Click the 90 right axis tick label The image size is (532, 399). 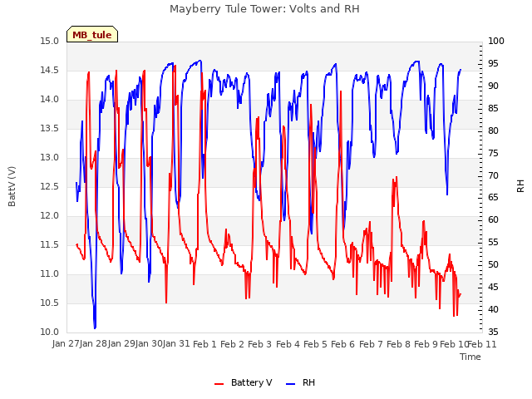[x=493, y=86]
